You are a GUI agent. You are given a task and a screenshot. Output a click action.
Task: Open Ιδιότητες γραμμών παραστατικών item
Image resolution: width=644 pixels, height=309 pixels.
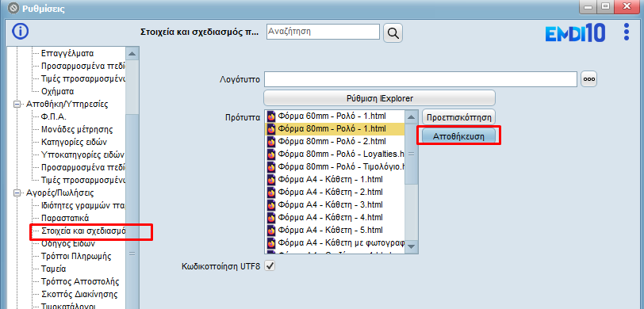(x=83, y=205)
